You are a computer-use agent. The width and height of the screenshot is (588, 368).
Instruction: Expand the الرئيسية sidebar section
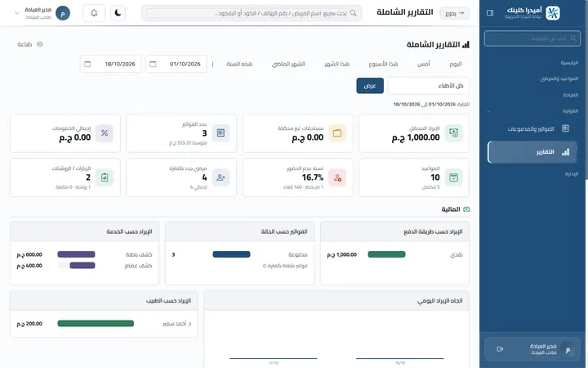click(x=569, y=63)
